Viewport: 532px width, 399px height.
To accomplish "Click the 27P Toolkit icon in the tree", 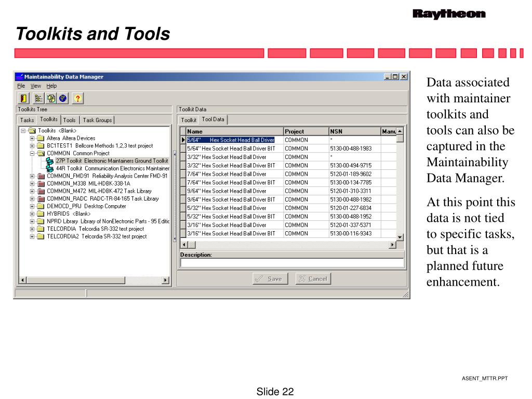I will tap(50, 161).
